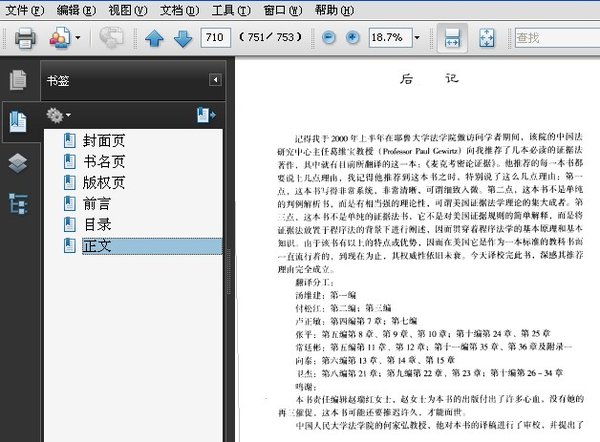Screen dimensions: 600x442
Task: Click the bookmark icon beside 版权页
Action: [x=70, y=183]
